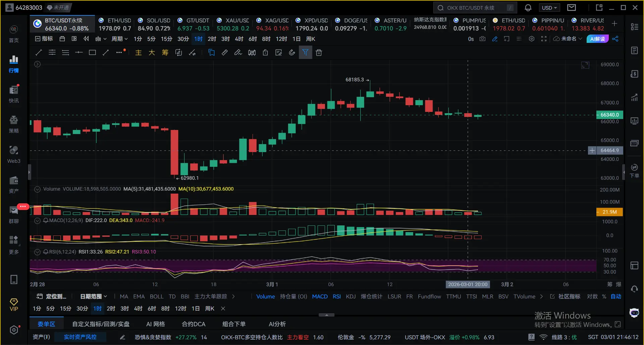644x345 pixels.
Task: Add a new ticker tab with plus
Action: click(614, 23)
